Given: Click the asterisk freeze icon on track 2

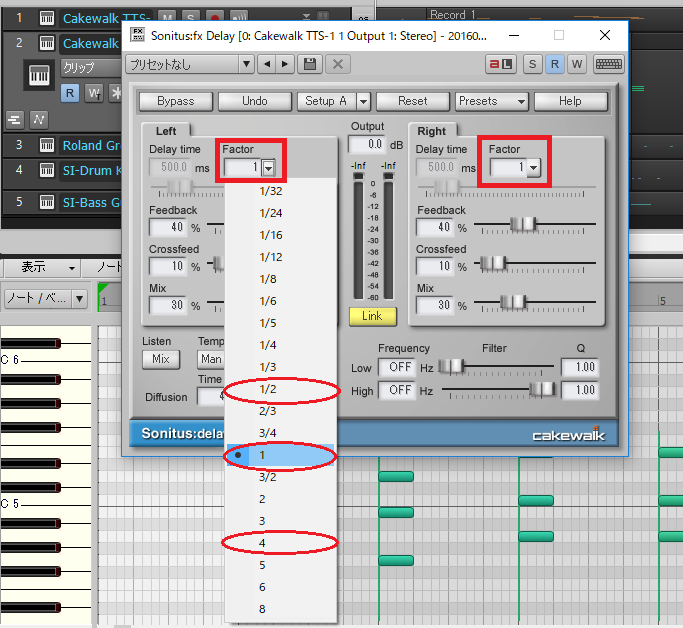Looking at the screenshot, I should tap(115, 93).
